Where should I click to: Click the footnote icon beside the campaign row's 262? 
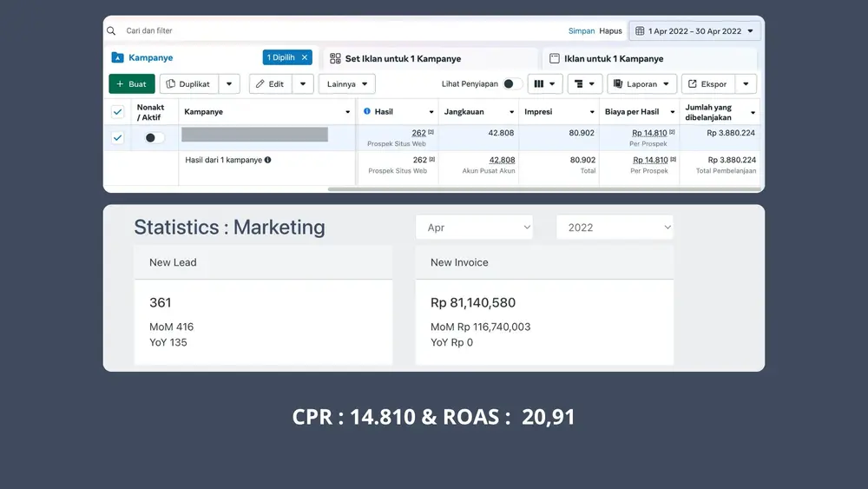click(x=431, y=132)
